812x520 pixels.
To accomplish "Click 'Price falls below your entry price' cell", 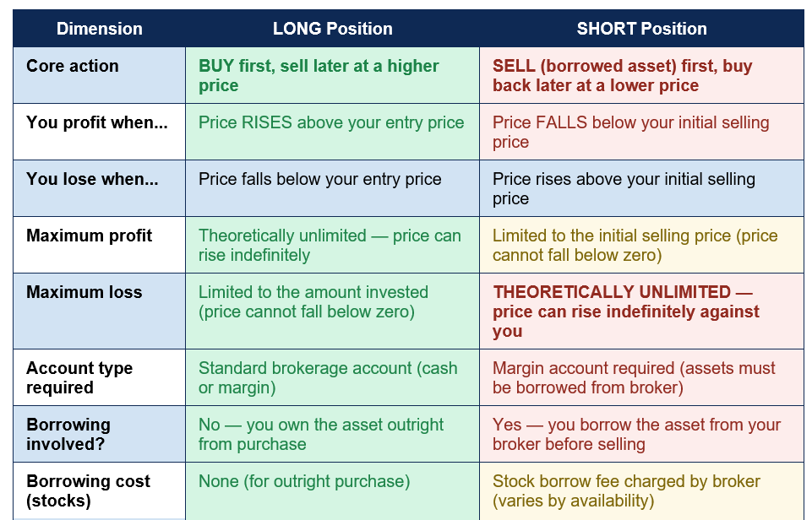I will click(332, 188).
